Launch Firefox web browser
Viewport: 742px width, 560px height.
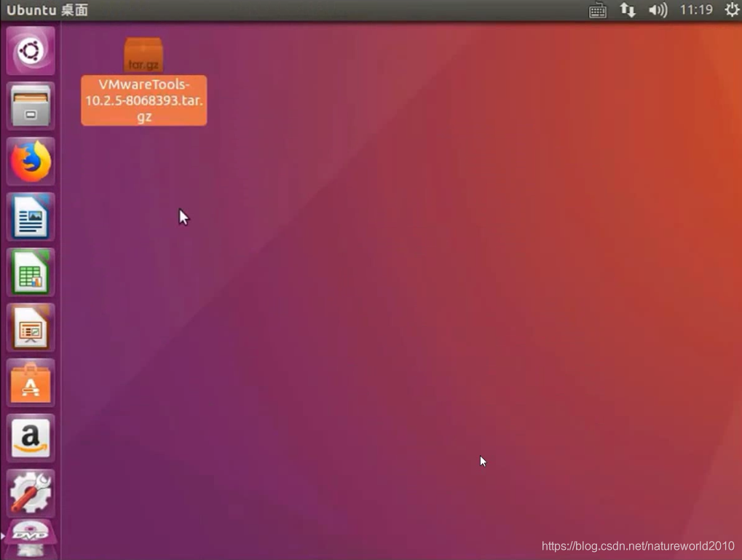pyautogui.click(x=31, y=162)
